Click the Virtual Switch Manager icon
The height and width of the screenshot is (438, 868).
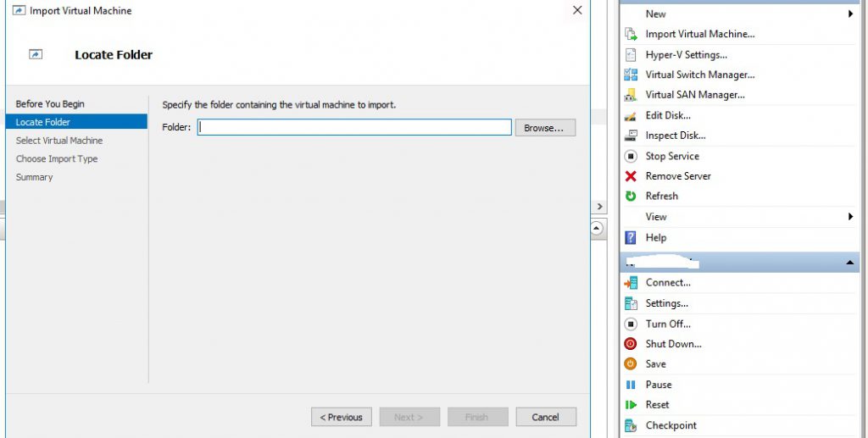[631, 75]
